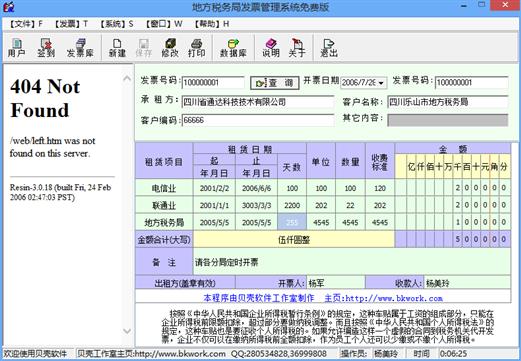Click the left panel scroll down arrow
Viewport: 521px width, 361px height.
(x=127, y=331)
